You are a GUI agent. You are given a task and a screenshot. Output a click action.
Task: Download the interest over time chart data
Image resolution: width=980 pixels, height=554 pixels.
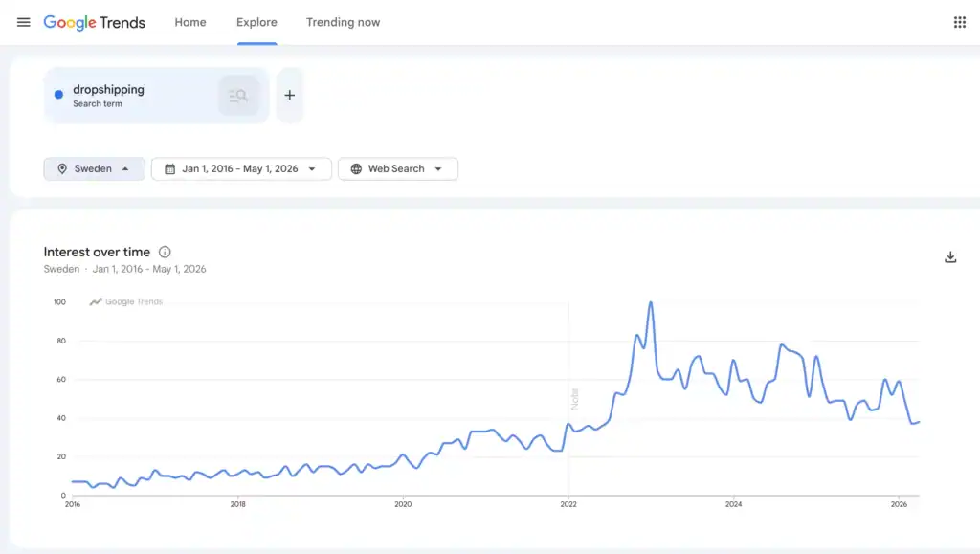(950, 257)
